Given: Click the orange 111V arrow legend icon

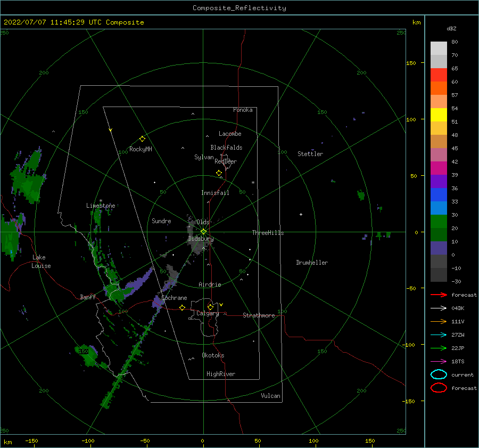Looking at the screenshot, I should pyautogui.click(x=439, y=321).
